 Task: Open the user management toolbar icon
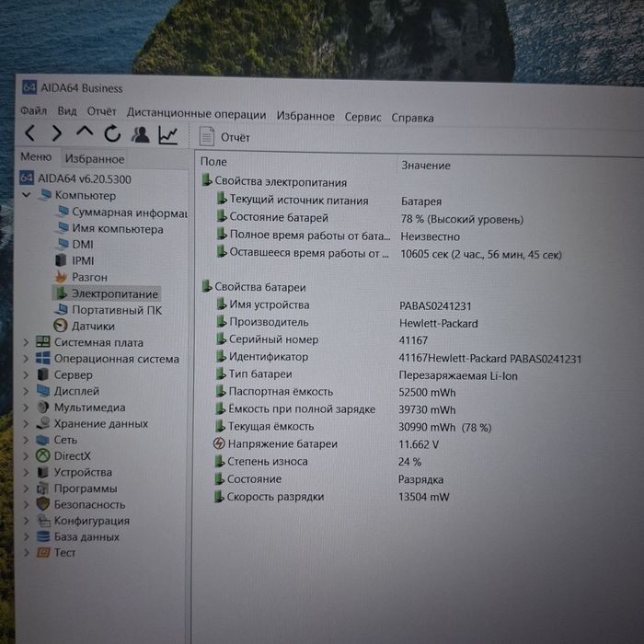pyautogui.click(x=140, y=134)
